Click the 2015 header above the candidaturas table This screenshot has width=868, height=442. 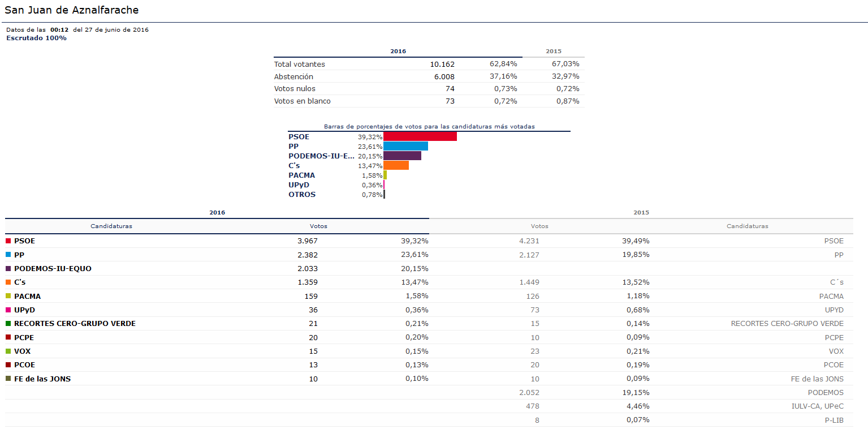[641, 213]
